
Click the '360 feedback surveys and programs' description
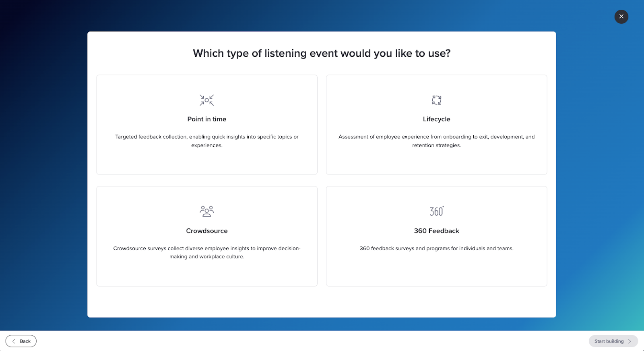click(436, 248)
